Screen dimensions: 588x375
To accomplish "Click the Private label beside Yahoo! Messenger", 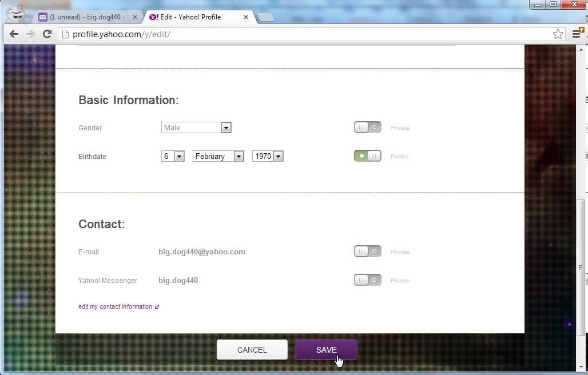I will point(400,280).
